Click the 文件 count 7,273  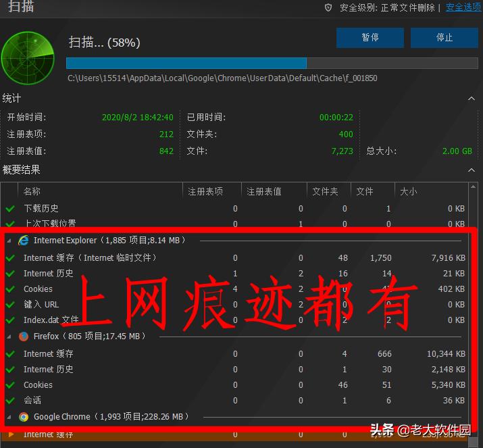[342, 151]
